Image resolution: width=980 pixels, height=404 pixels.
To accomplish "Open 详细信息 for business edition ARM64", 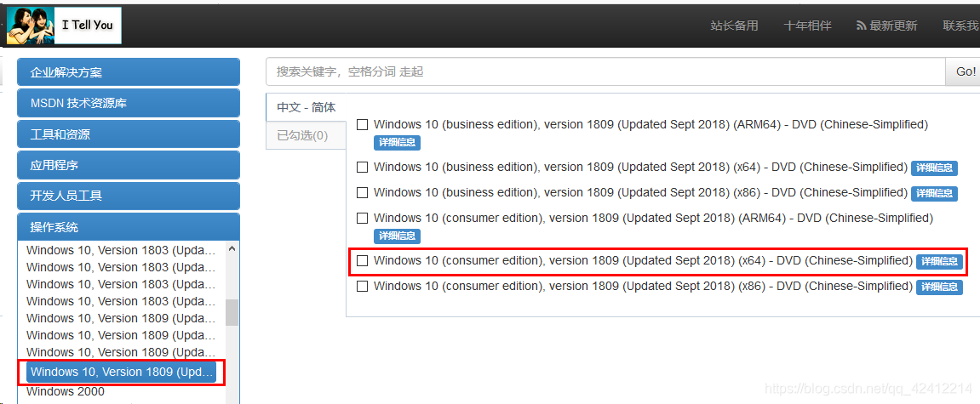I will [397, 142].
